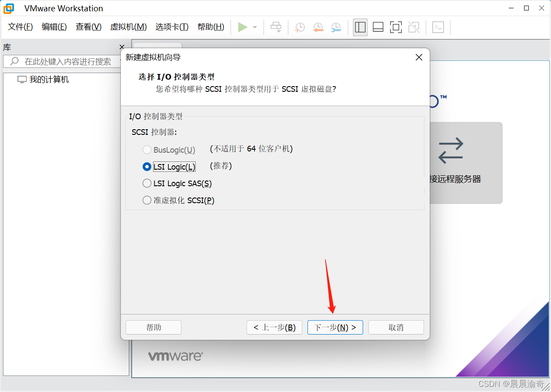Click the Unity mode toolbar icon
This screenshot has width=551, height=392.
(x=414, y=27)
